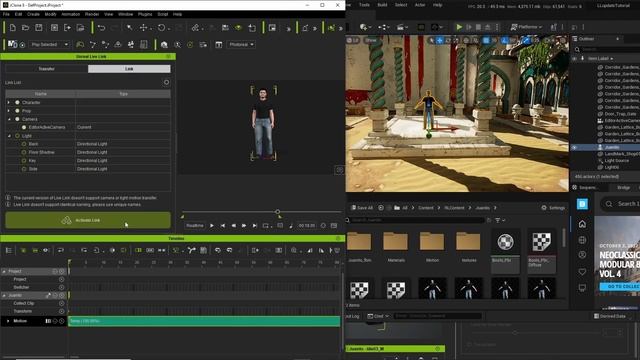Image resolution: width=640 pixels, height=360 pixels.
Task: Open the Animation menu in iClone
Action: (x=71, y=14)
